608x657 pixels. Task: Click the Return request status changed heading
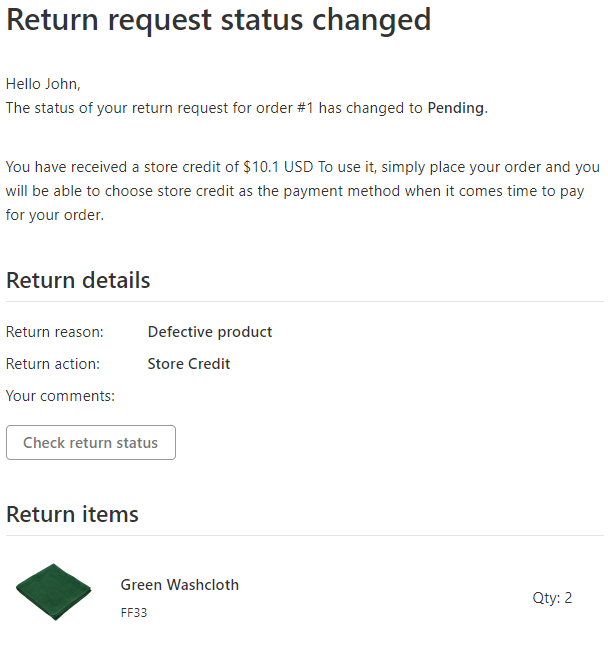tap(219, 20)
